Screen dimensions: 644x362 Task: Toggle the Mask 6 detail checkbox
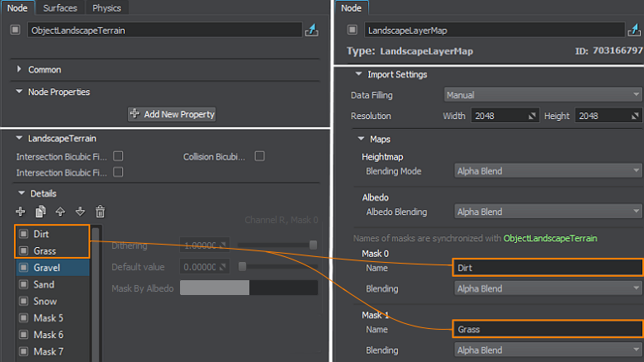[24, 335]
